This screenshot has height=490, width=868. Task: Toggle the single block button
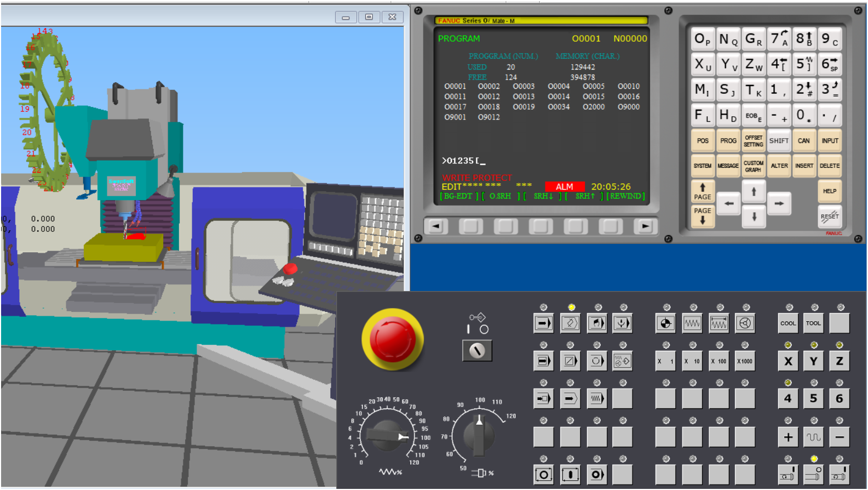[543, 361]
